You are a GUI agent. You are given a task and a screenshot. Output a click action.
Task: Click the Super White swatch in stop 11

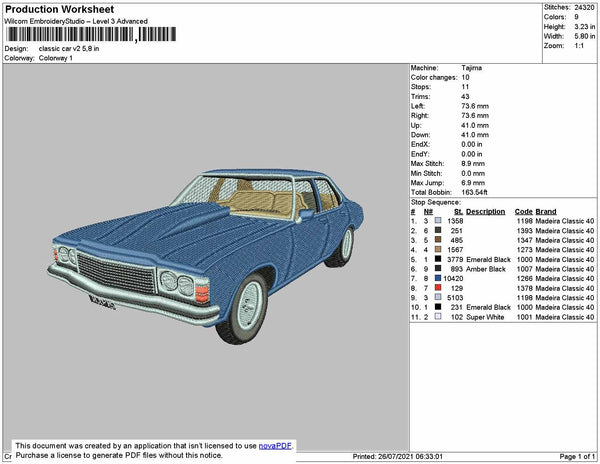pos(438,316)
